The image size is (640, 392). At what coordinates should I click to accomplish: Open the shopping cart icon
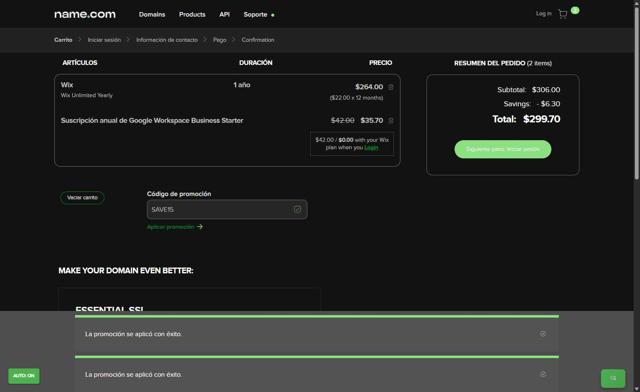[x=563, y=14]
